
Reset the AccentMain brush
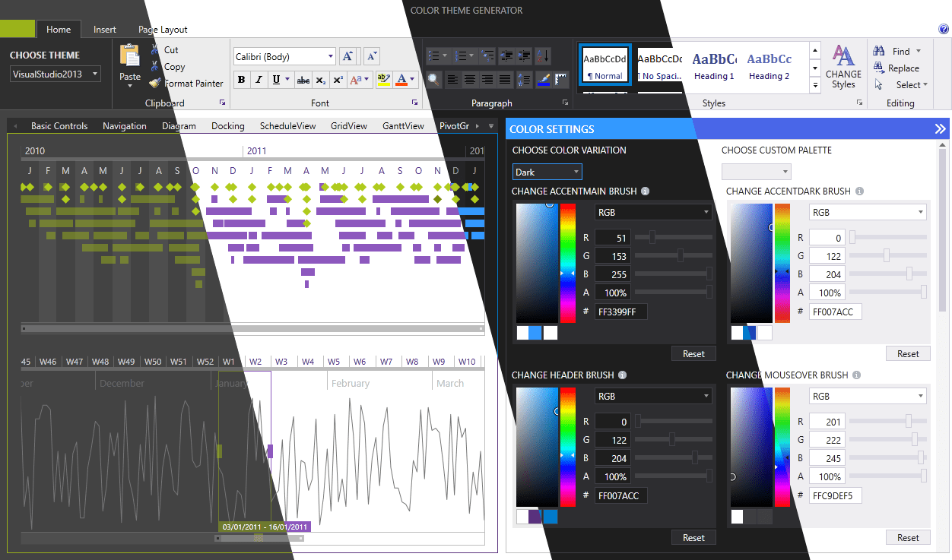tap(693, 353)
